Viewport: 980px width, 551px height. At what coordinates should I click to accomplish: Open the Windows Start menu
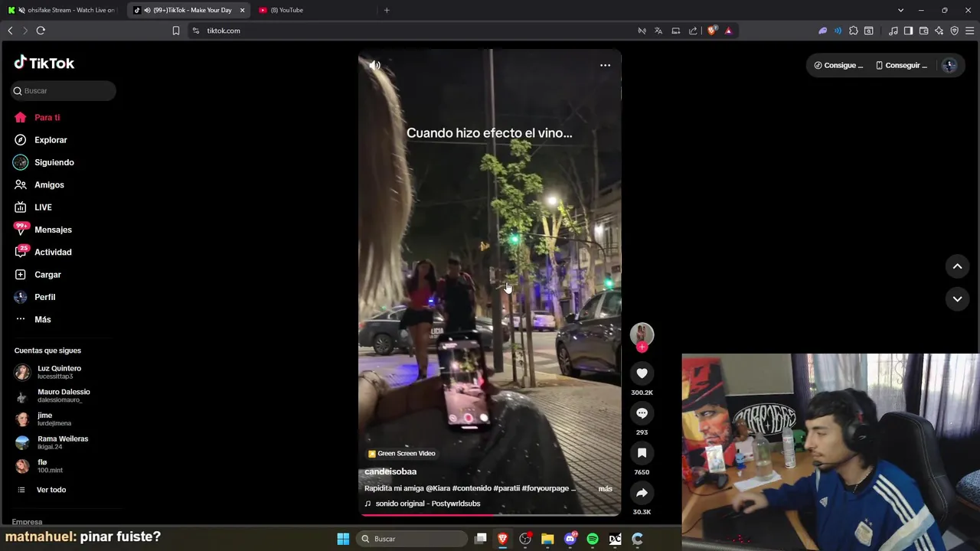pyautogui.click(x=343, y=539)
